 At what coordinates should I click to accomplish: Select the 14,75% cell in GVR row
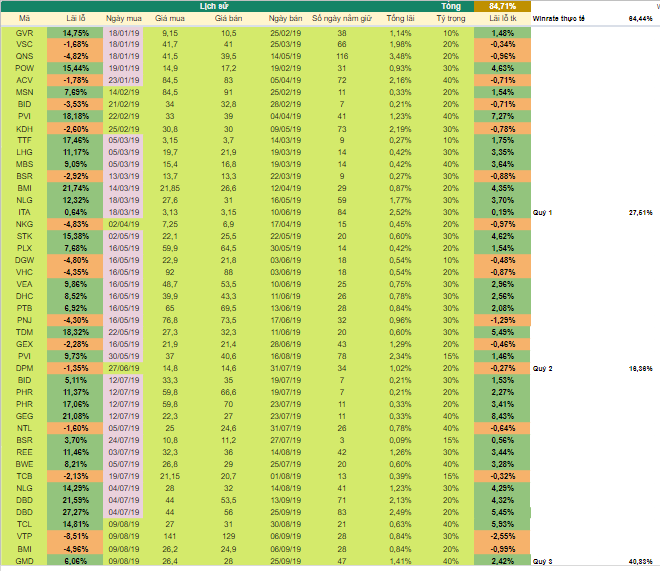coord(75,33)
